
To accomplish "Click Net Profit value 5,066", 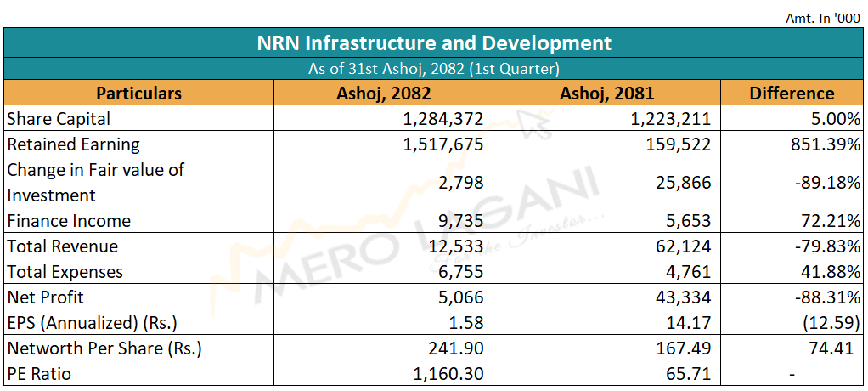I will point(461,297).
